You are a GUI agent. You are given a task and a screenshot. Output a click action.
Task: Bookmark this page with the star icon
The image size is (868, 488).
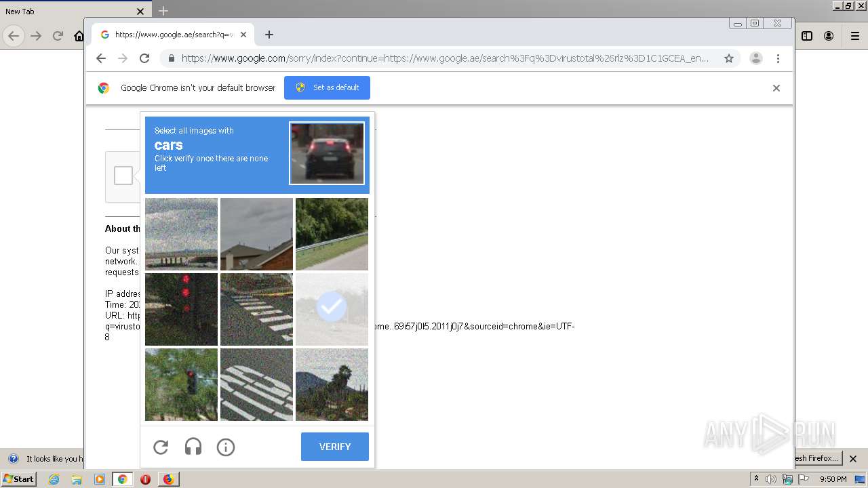(729, 58)
